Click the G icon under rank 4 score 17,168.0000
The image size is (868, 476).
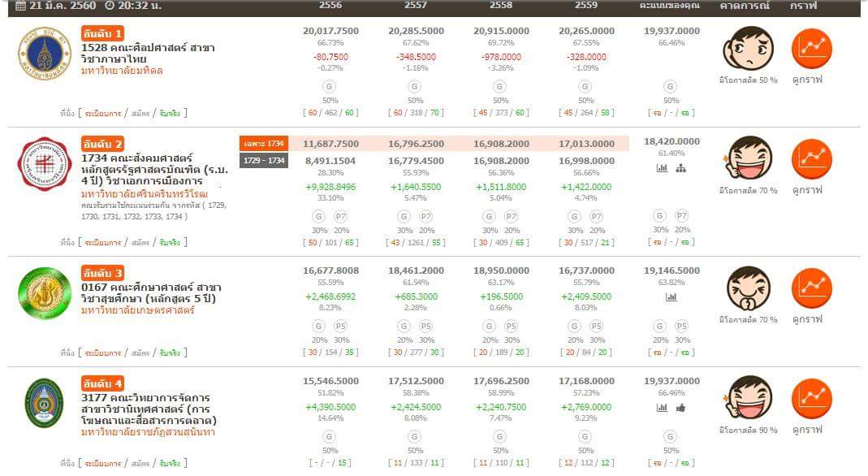pos(585,437)
